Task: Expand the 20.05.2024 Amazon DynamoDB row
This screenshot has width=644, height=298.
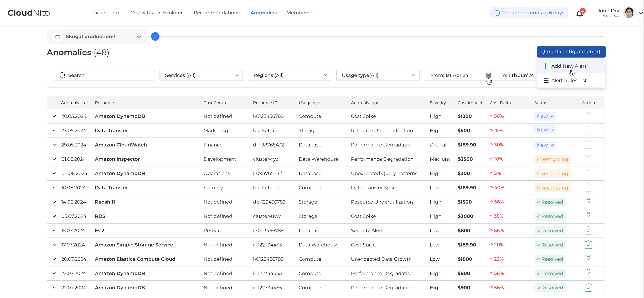Action: (x=54, y=116)
